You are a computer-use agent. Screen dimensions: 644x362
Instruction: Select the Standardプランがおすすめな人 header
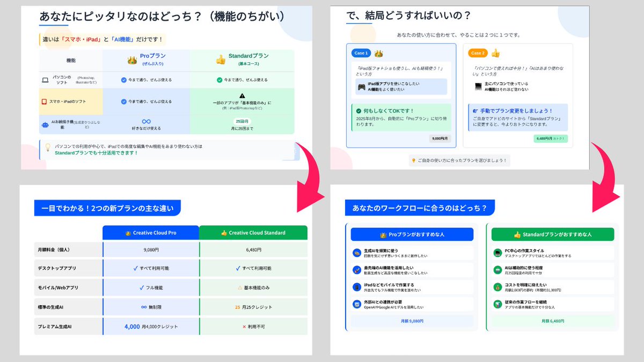[x=553, y=234]
